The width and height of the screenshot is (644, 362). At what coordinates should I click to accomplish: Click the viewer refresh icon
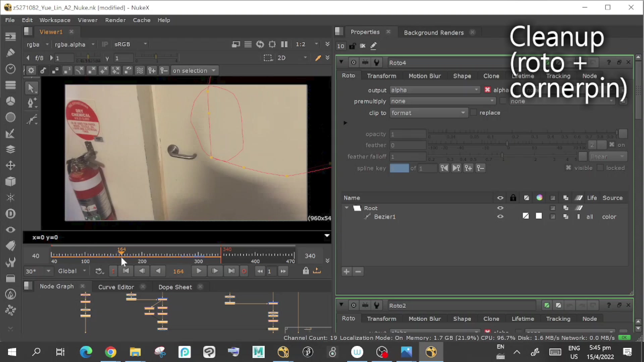point(260,44)
